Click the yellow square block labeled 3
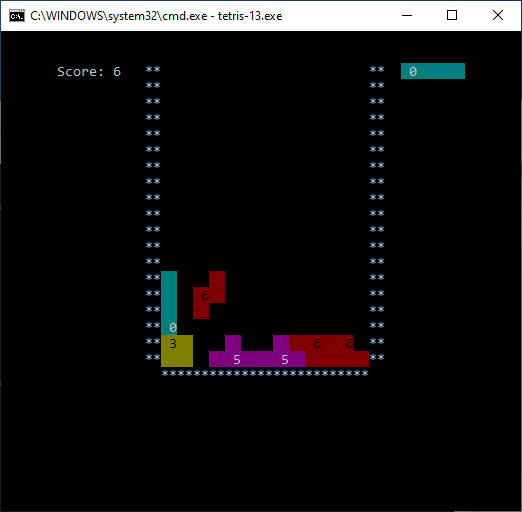 point(177,351)
